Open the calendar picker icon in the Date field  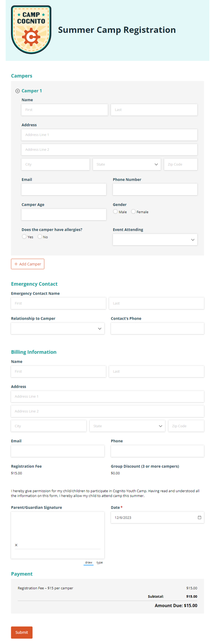point(200,517)
